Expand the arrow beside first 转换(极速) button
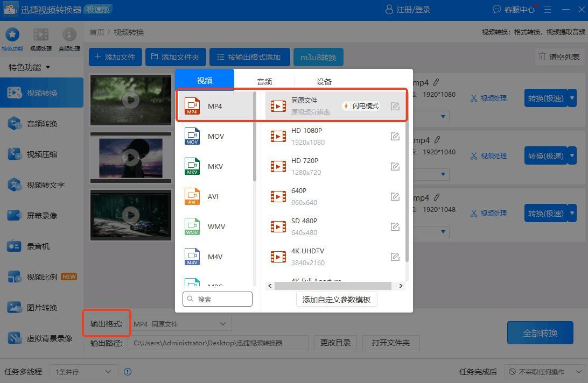Viewport: 588px width, 383px height. 572,98
